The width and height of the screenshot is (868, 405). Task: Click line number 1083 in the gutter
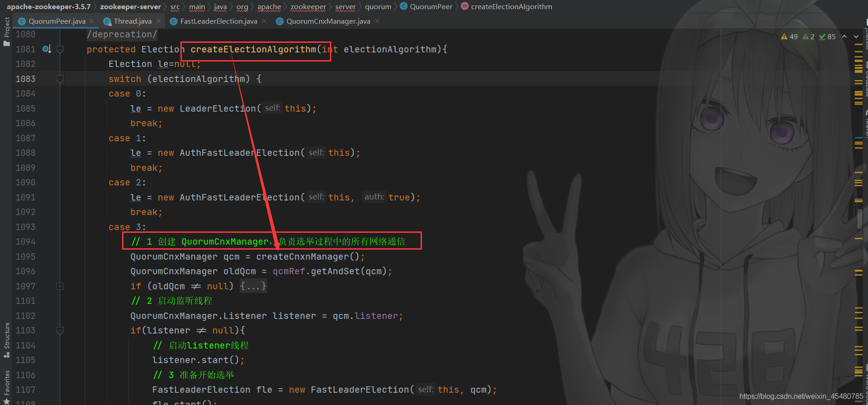(26, 79)
